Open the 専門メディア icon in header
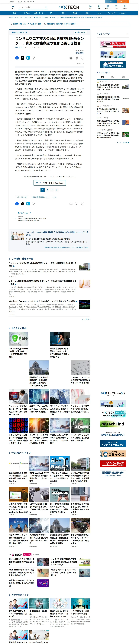The image size is (139, 644). click(x=108, y=7)
